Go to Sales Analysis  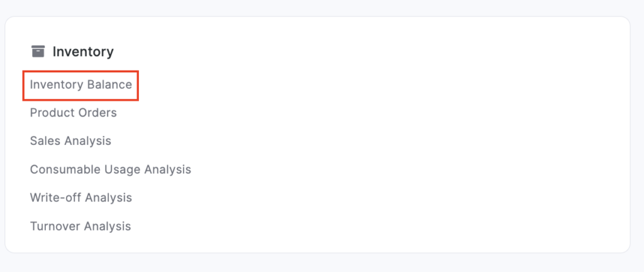point(70,141)
